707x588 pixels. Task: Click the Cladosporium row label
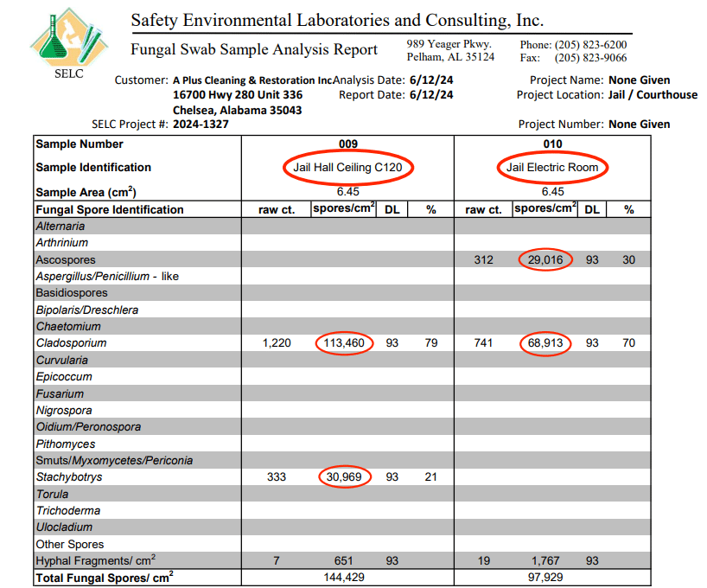pos(71,343)
